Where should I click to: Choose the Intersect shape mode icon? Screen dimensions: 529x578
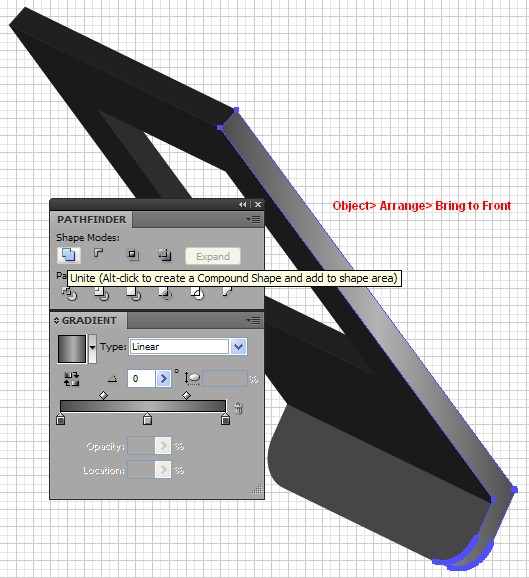tap(132, 254)
